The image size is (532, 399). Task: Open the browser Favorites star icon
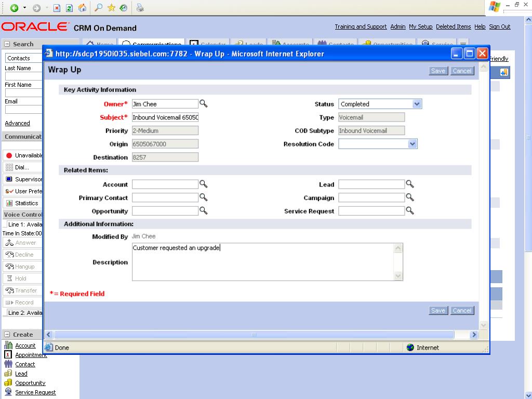(111, 7)
